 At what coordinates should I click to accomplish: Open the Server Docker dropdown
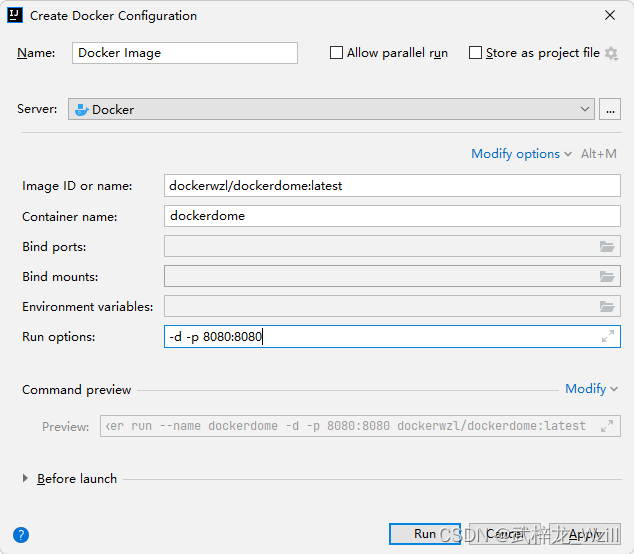click(331, 109)
